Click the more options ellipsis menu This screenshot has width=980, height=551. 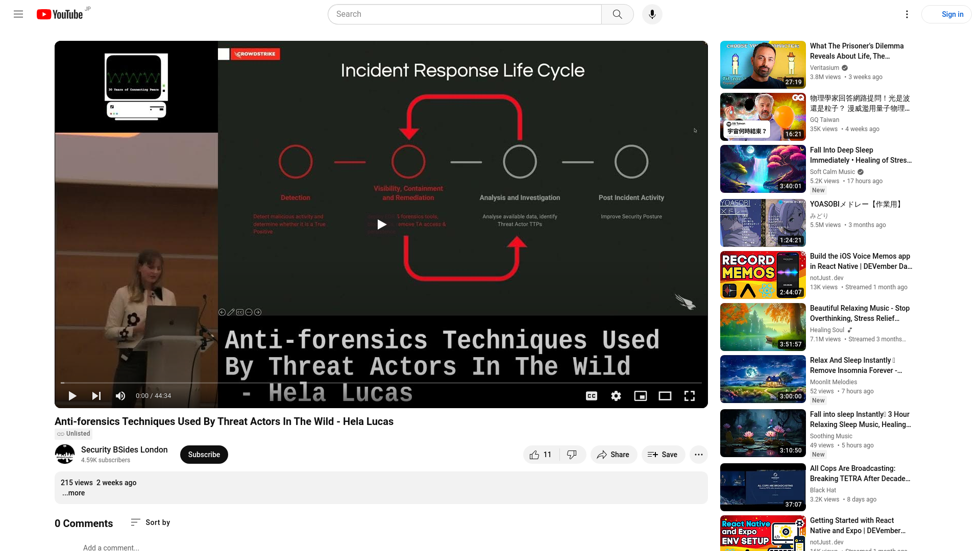699,454
